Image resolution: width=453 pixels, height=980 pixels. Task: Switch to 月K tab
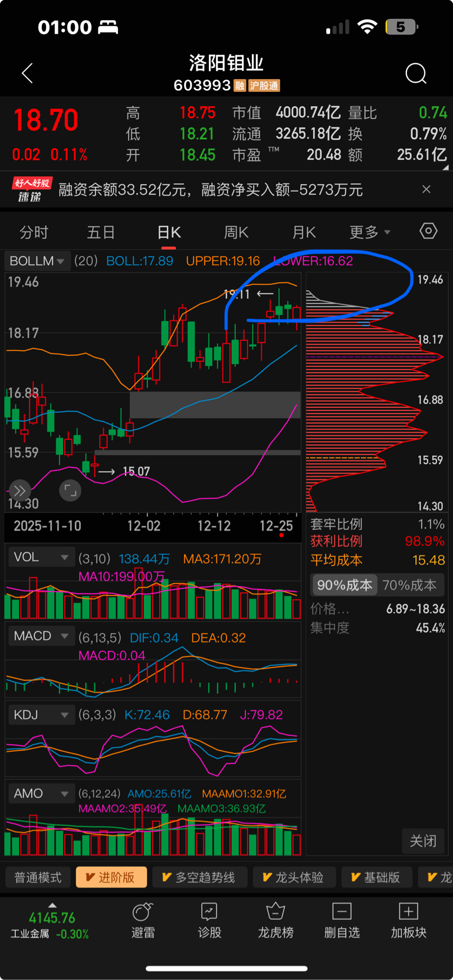(304, 232)
